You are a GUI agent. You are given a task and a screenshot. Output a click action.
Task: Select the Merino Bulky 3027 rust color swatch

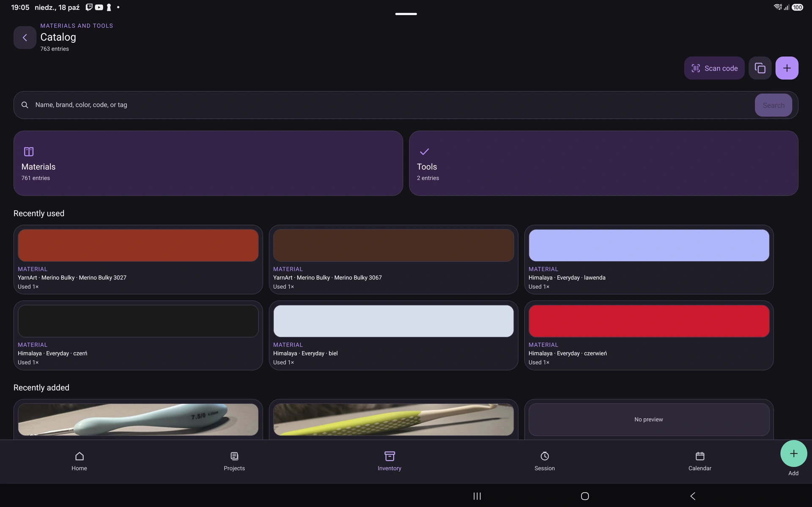[x=138, y=245]
